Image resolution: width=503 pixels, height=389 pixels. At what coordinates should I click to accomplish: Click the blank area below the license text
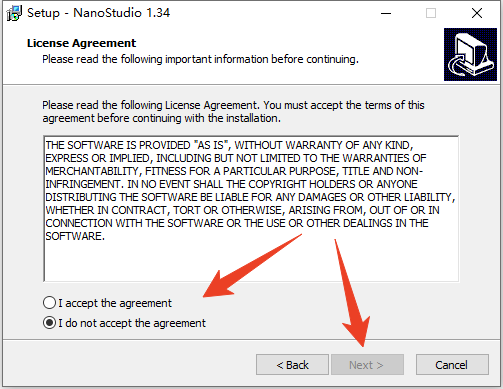point(251,262)
